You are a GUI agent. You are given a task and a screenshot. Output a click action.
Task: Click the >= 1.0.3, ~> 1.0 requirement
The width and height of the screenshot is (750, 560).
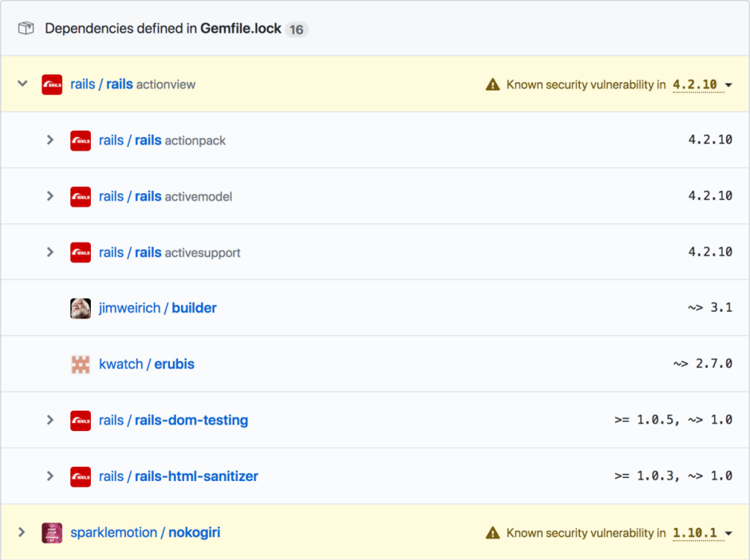coord(673,476)
